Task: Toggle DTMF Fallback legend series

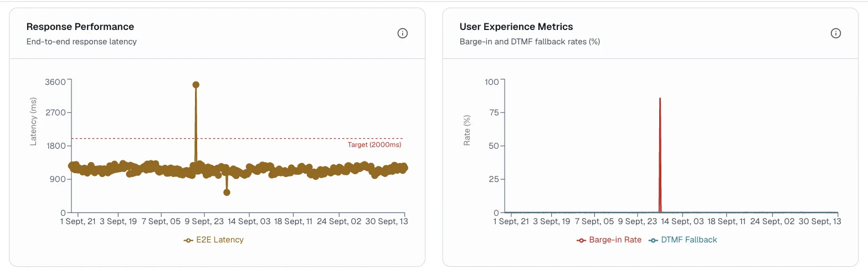Action: tap(682, 240)
